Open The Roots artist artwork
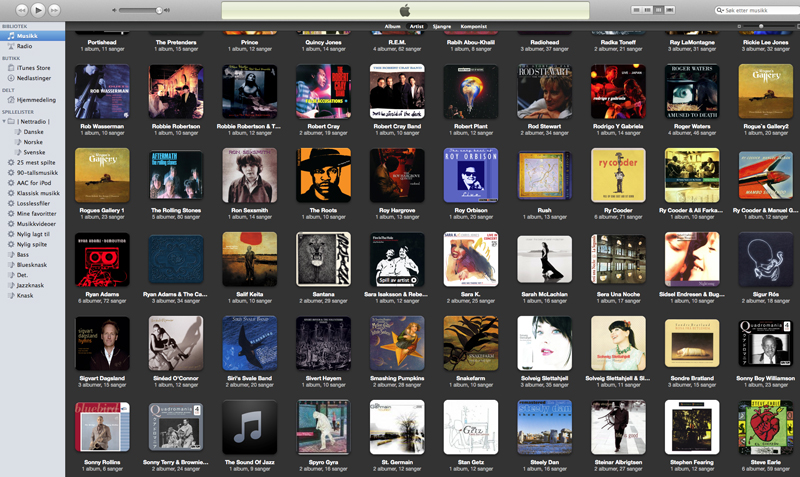The width and height of the screenshot is (800, 477). (323, 175)
